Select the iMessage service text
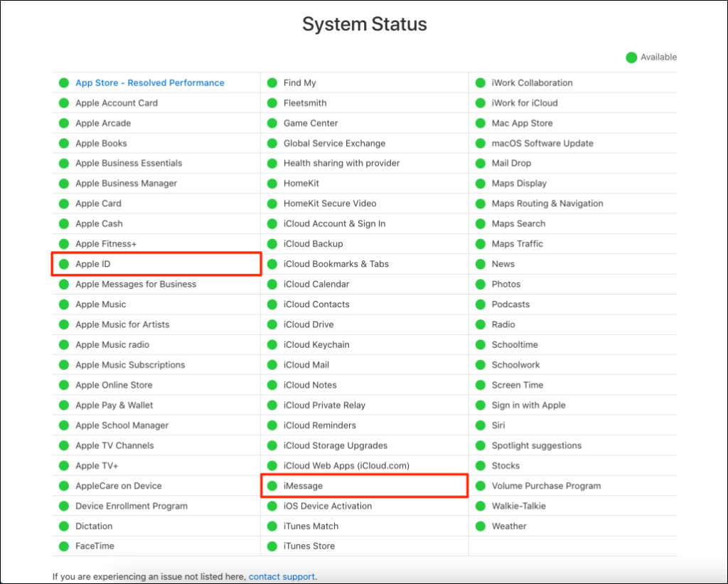 click(303, 486)
